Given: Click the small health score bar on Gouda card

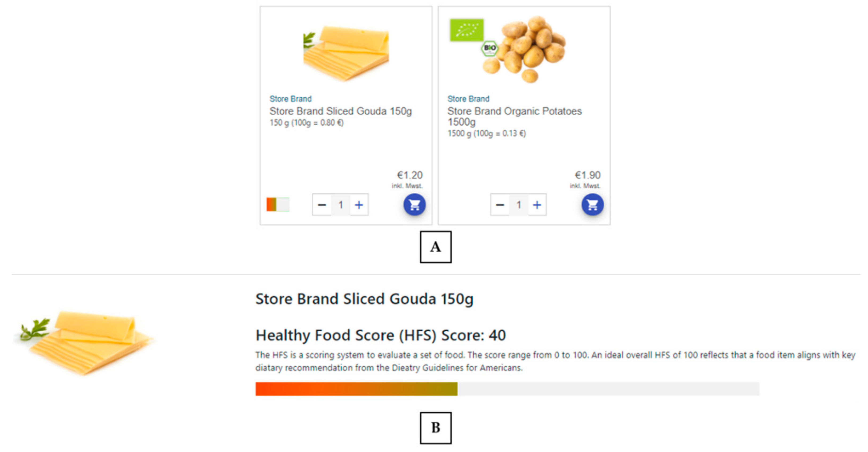Looking at the screenshot, I should pyautogui.click(x=278, y=204).
